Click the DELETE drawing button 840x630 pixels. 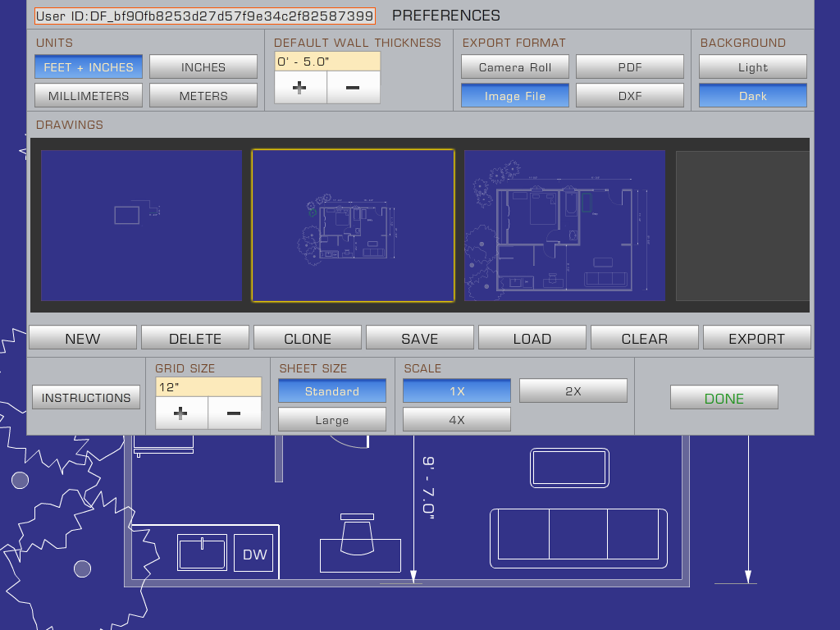click(x=195, y=338)
